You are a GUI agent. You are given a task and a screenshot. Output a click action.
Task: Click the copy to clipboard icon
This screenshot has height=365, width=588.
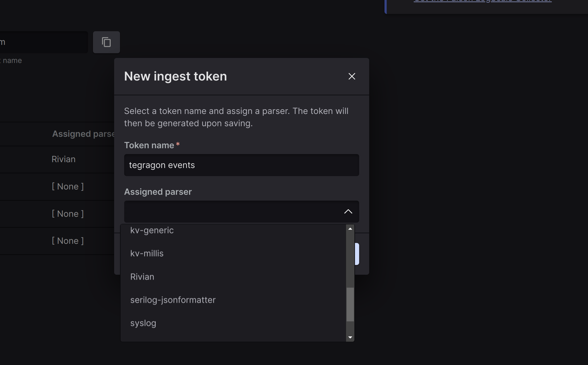[106, 42]
